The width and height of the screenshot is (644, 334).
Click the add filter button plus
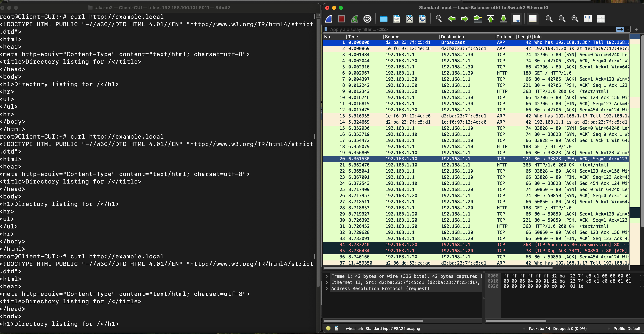click(x=636, y=29)
